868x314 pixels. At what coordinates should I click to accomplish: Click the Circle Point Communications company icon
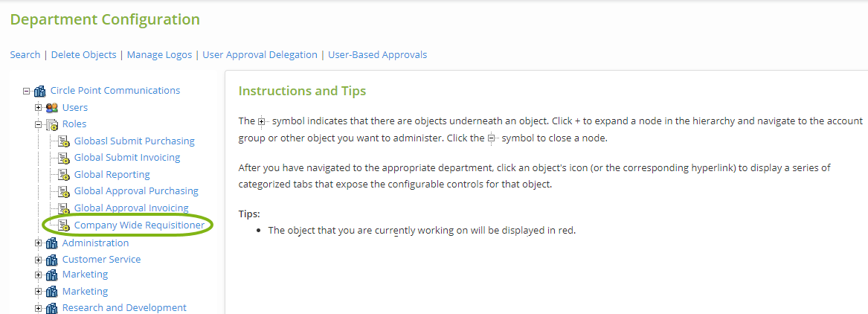pyautogui.click(x=39, y=91)
